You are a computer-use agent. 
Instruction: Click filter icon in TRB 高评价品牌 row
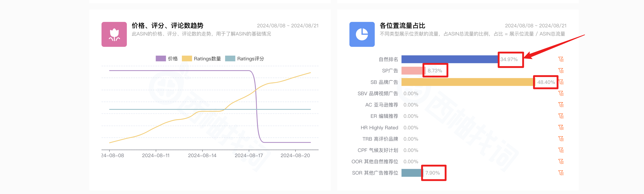click(x=561, y=139)
